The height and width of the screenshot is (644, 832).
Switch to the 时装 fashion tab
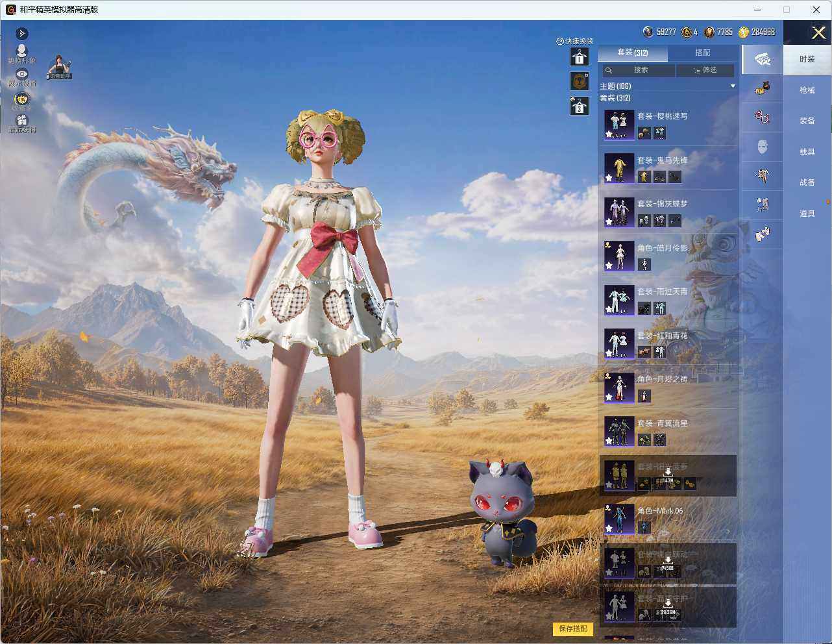pos(807,59)
